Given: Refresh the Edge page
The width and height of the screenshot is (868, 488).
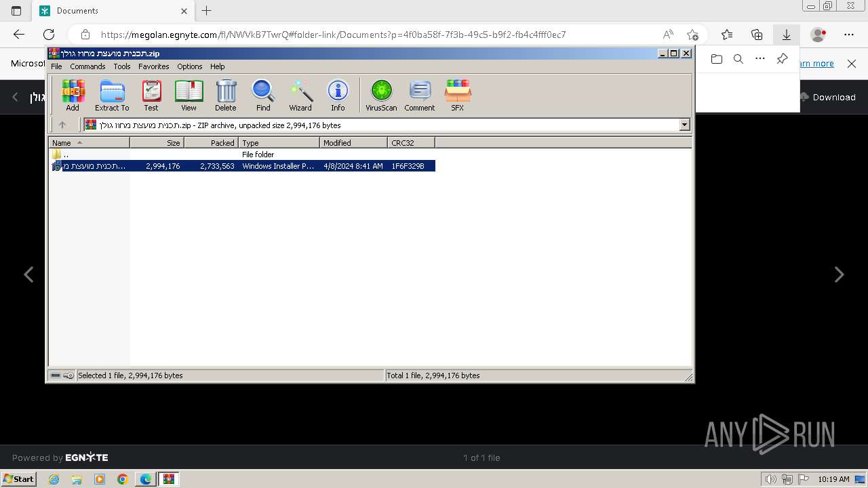Looking at the screenshot, I should [49, 35].
